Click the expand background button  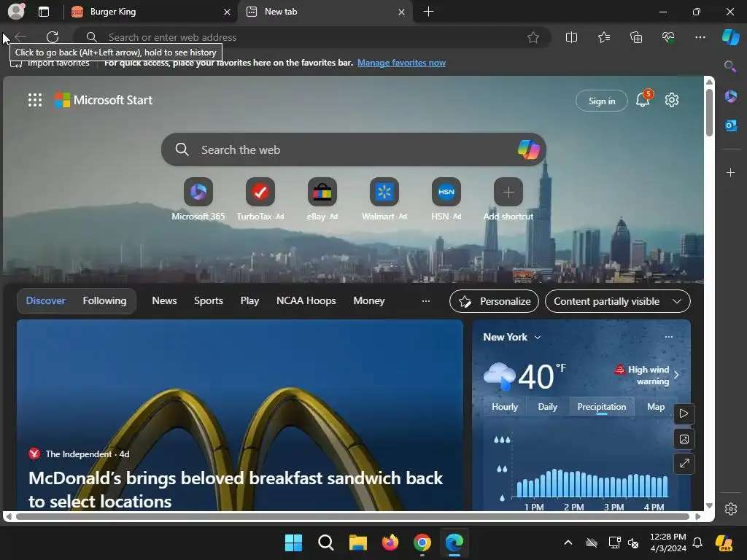pos(684,463)
